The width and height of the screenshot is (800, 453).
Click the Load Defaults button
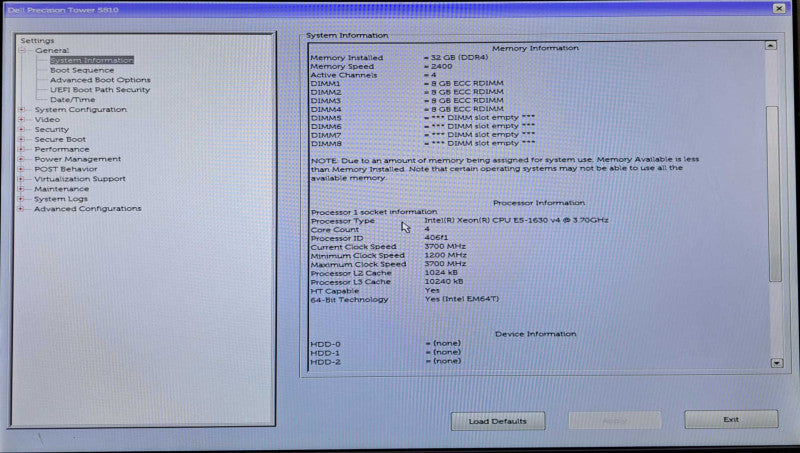coord(498,421)
